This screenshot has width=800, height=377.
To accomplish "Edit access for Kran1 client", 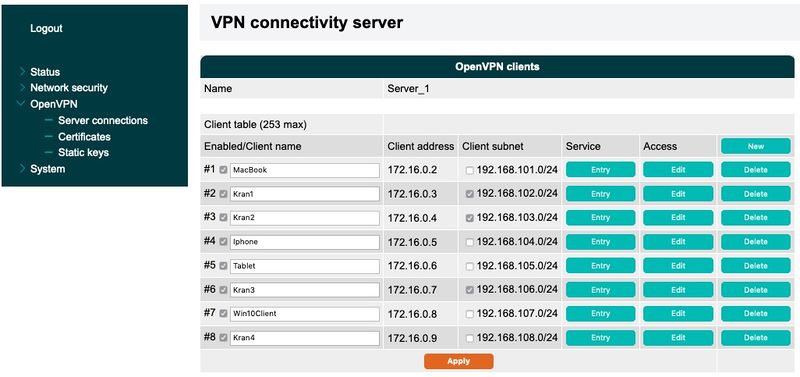I will [x=678, y=194].
